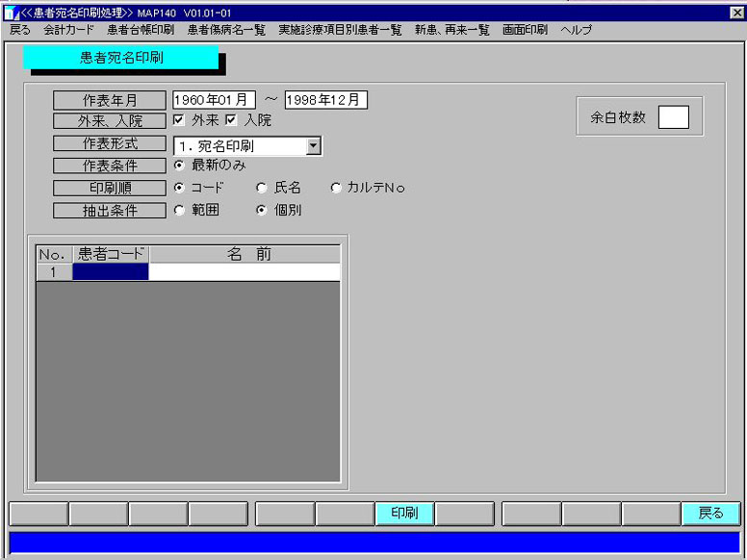Select コード print order option
Screen dimensions: 747x560
[179, 188]
